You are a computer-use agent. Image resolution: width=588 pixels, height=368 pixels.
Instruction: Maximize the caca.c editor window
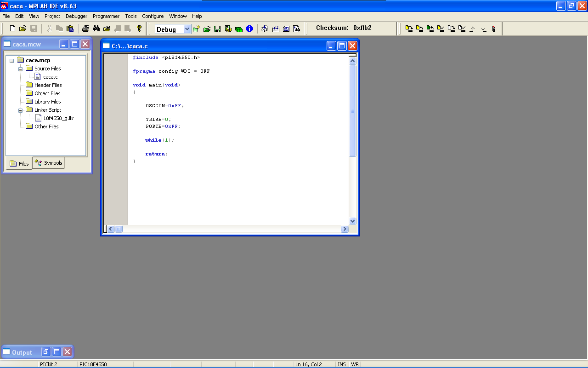coord(342,46)
